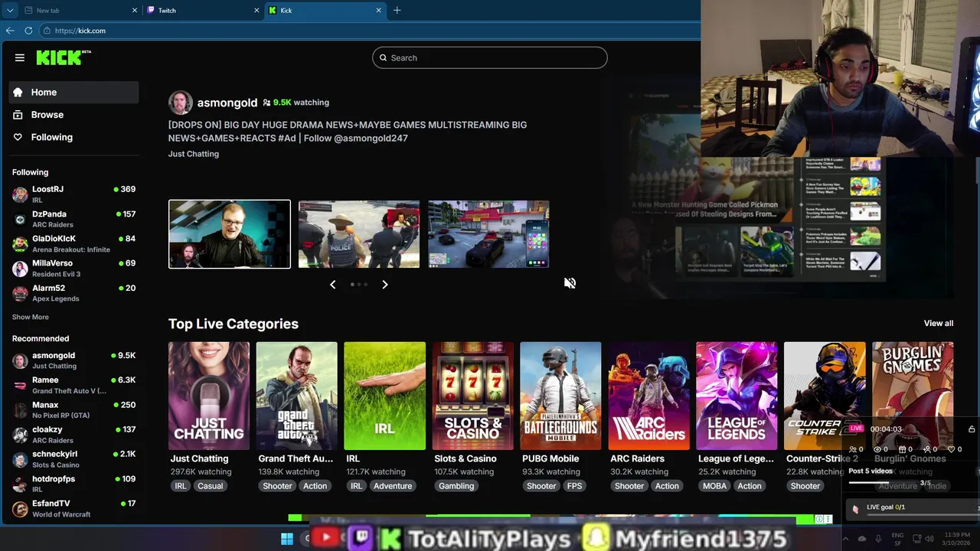
Task: Open MillaVerso followed channel
Action: [73, 269]
